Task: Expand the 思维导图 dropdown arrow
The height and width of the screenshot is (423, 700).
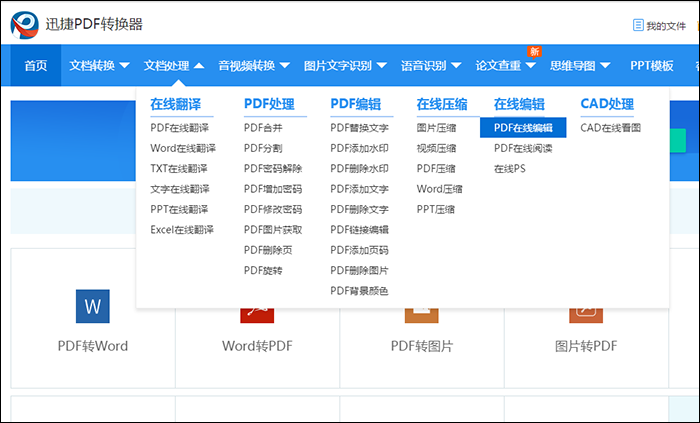Action: tap(605, 66)
